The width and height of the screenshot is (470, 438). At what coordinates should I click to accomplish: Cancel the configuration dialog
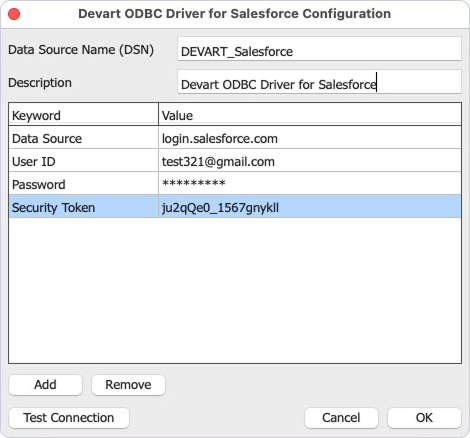(x=341, y=418)
